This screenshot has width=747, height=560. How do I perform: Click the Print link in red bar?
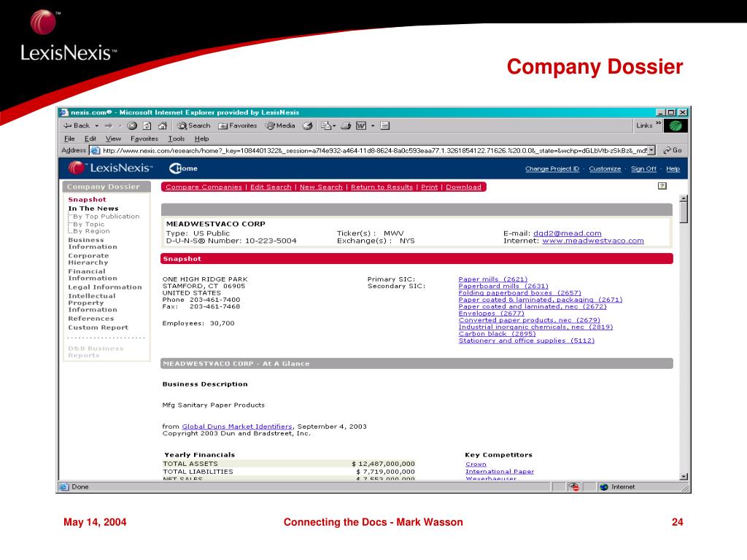(x=429, y=187)
